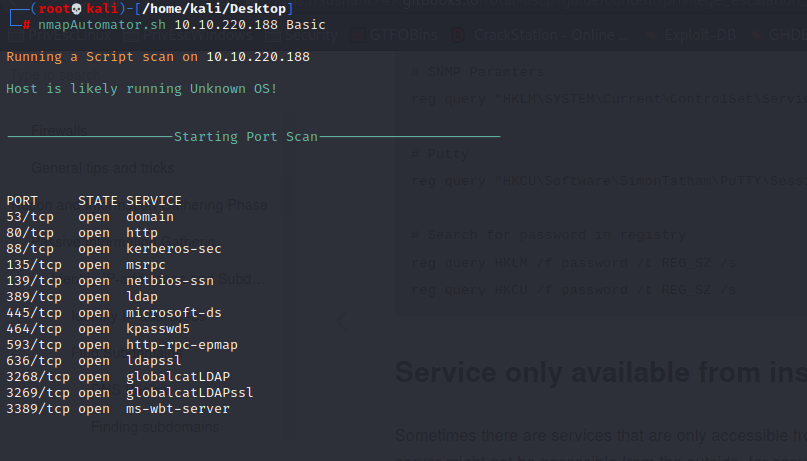Screen dimensions: 807x461
Task: Click the msrpc service name
Action: [x=146, y=265]
